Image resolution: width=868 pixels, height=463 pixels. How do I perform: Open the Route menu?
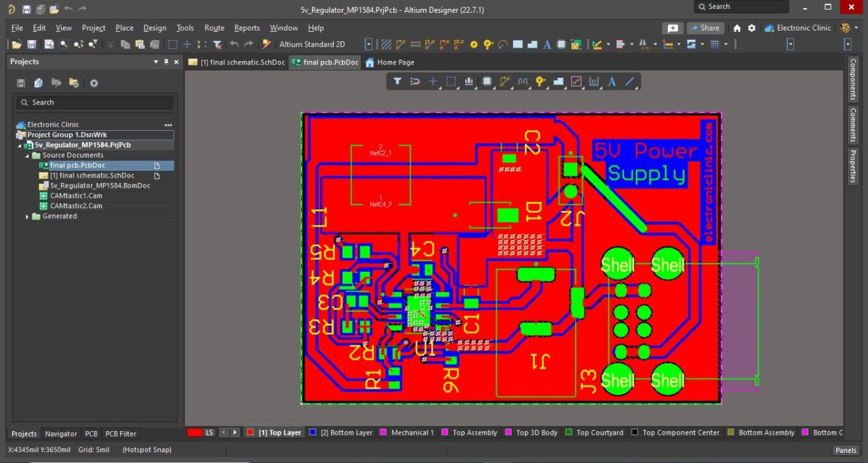click(214, 28)
